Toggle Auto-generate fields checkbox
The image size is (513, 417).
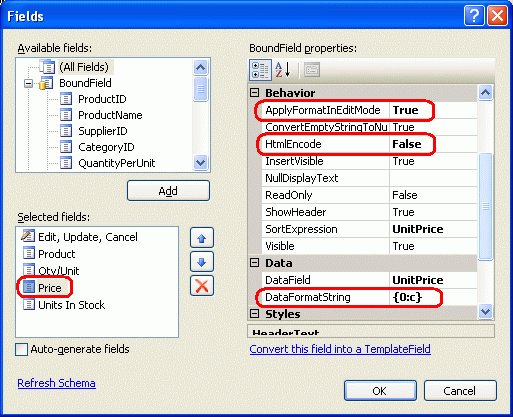22,350
